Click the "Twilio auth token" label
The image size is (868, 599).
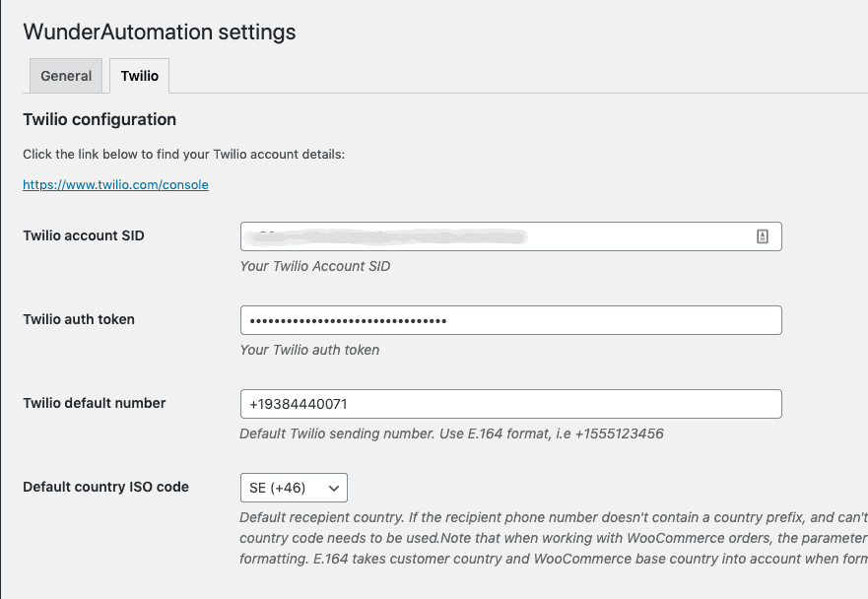(x=79, y=319)
